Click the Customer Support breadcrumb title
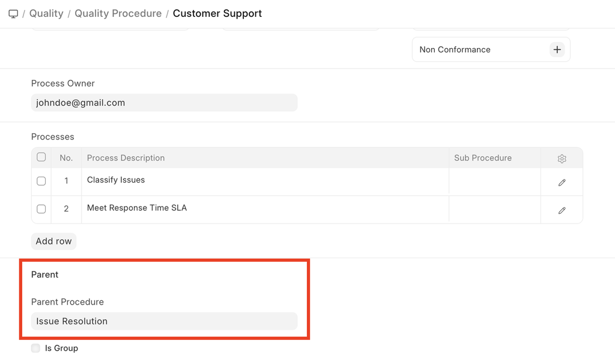615x364 pixels. point(217,14)
